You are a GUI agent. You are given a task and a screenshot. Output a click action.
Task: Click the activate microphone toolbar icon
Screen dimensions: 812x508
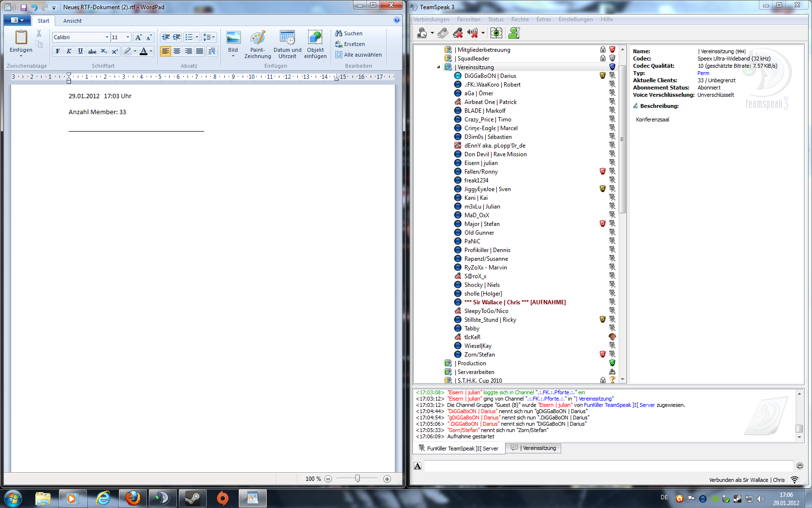click(442, 33)
